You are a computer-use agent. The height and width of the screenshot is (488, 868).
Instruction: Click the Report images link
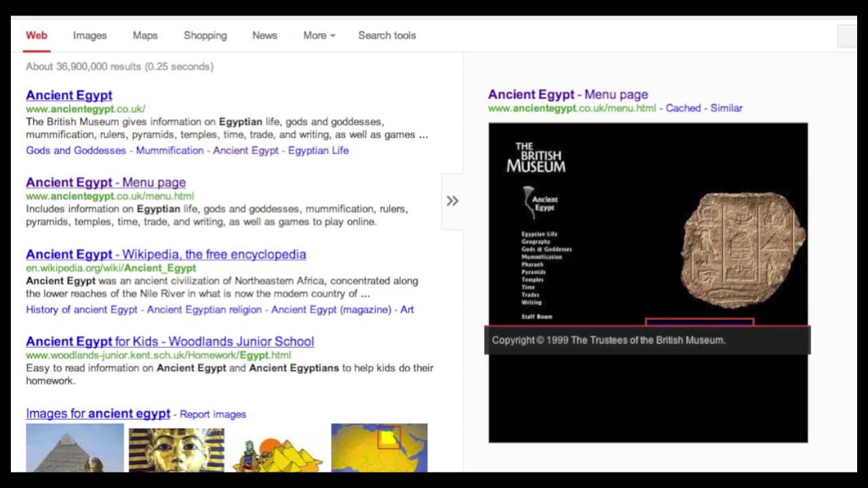point(213,414)
